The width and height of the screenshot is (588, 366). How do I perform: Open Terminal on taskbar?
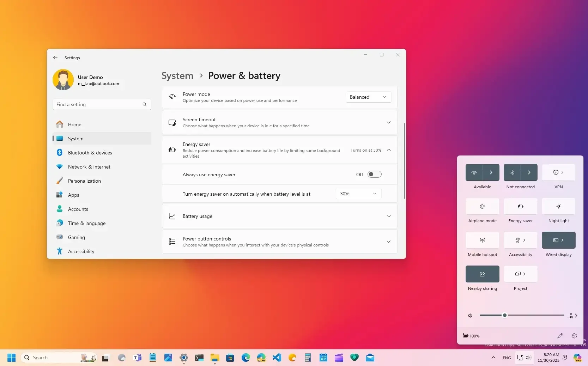pos(199,358)
